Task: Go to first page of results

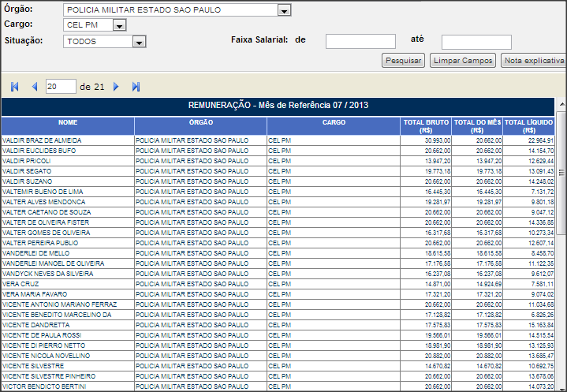Action: click(13, 87)
